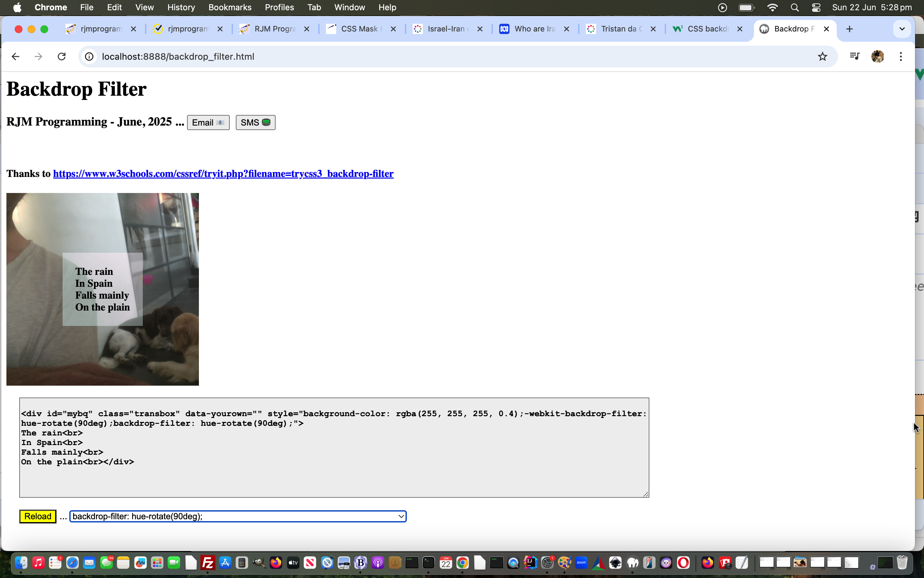Open the w3schools tryit backdrop-filter link
The height and width of the screenshot is (578, 924).
point(223,174)
